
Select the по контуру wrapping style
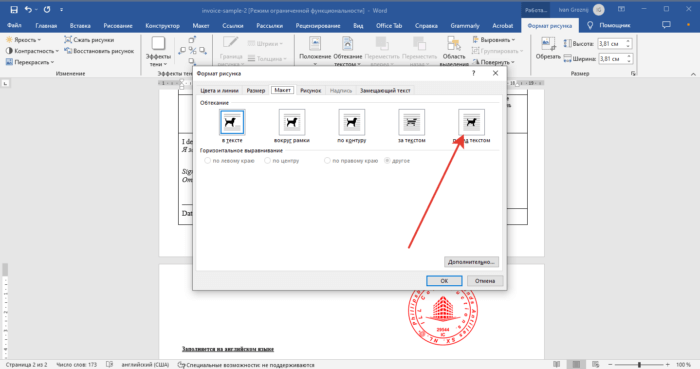351,122
